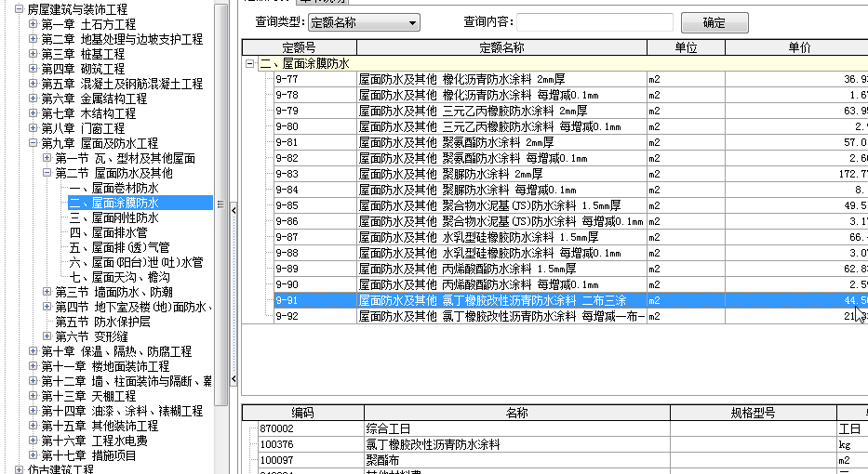This screenshot has height=474, width=868.
Task: Select row 9-85 聚合物水泥基(JS)防水涂料 1.5mm厚
Action: click(x=571, y=205)
